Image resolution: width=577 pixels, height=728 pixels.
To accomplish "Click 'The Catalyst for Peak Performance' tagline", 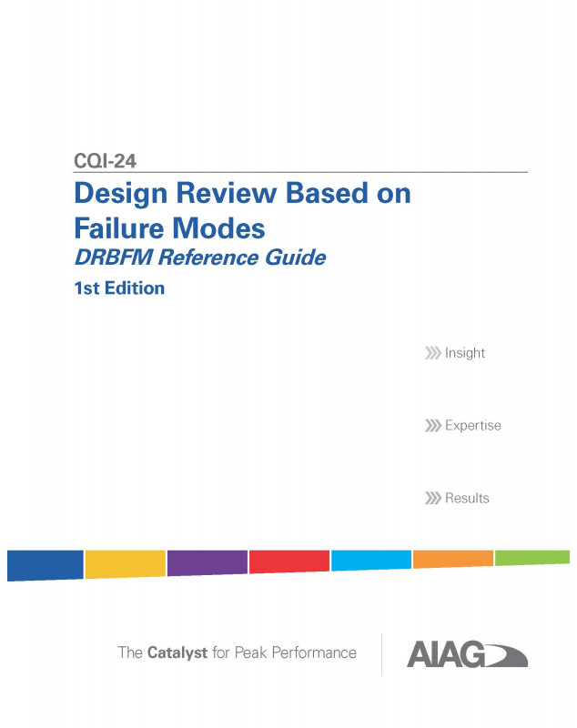I will tap(238, 652).
